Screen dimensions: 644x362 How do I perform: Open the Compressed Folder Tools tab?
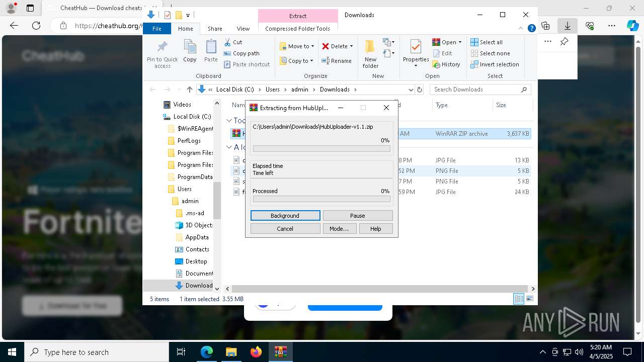tap(297, 29)
